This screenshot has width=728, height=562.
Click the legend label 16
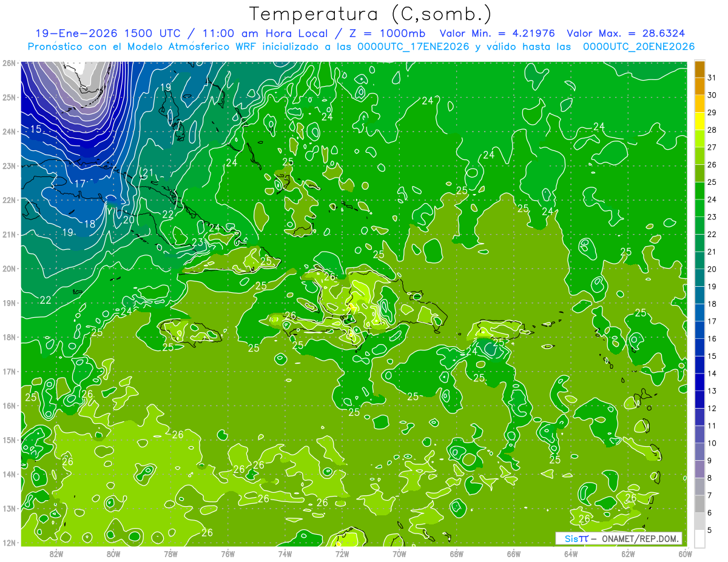click(x=712, y=338)
